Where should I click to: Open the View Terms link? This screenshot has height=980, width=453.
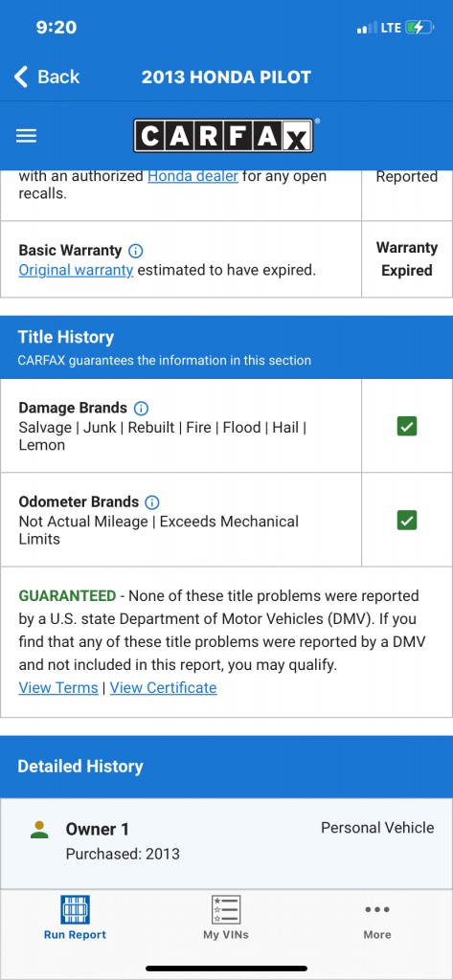pos(58,687)
